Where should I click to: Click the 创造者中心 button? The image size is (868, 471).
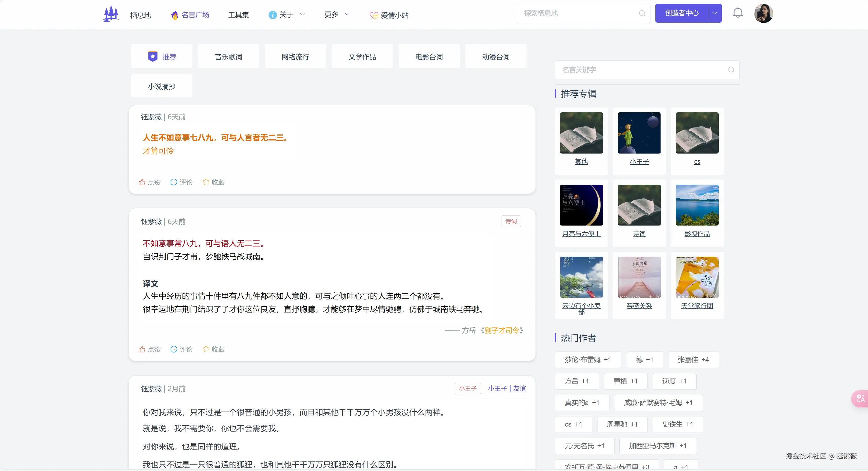pos(681,13)
